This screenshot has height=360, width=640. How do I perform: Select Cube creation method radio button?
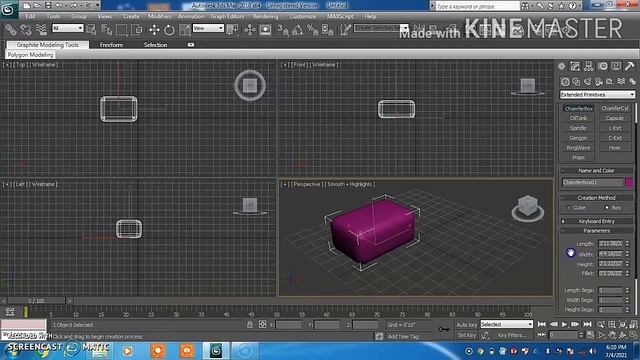point(568,208)
